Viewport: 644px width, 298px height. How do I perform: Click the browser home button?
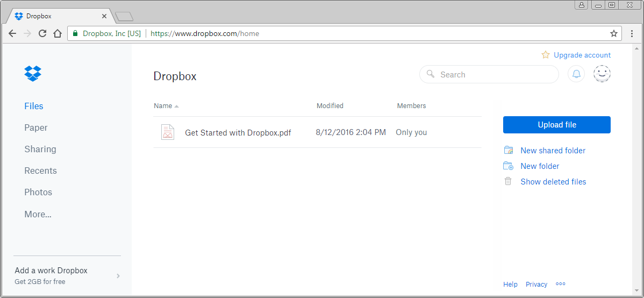pos(58,34)
